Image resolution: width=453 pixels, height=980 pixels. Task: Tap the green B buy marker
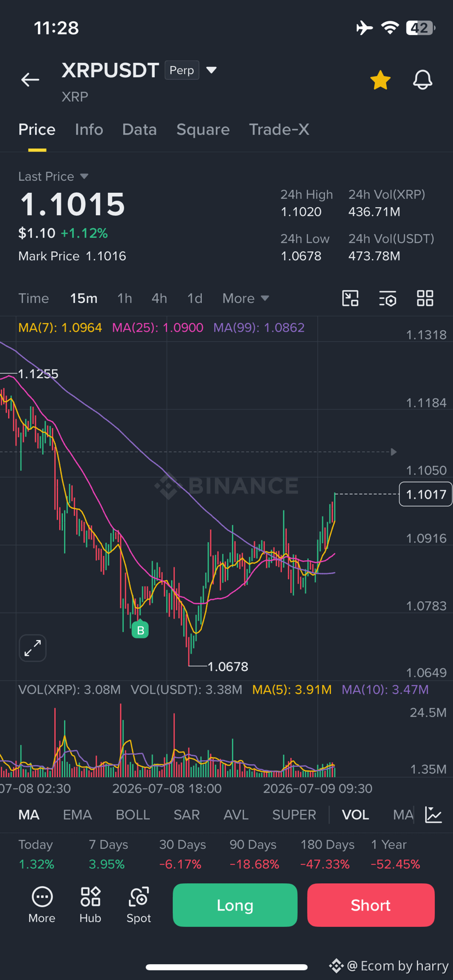point(140,630)
